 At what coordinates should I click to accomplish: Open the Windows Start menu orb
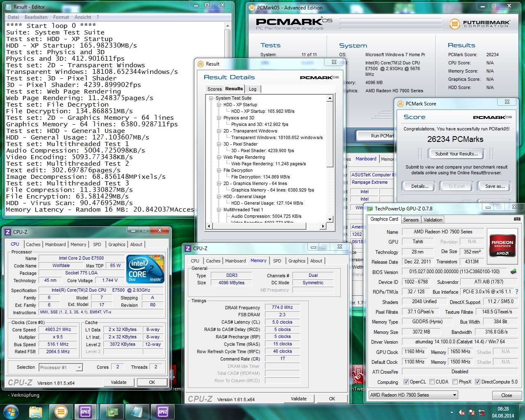11,411
